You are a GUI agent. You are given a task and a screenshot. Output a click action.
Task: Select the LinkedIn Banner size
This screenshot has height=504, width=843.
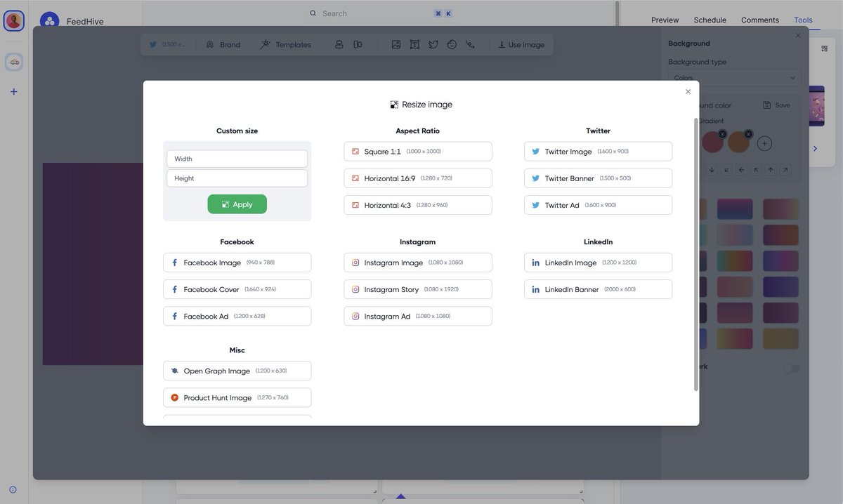(x=598, y=289)
